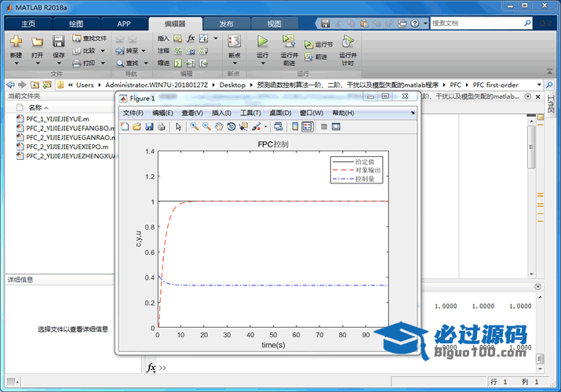Click the Find Files (查找文件) button
561x392 pixels.
pyautogui.click(x=89, y=38)
